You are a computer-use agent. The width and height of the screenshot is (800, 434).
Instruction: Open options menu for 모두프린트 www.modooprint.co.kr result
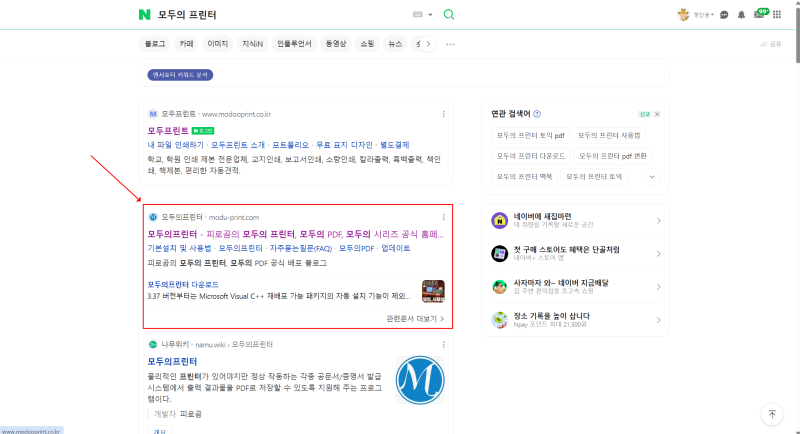443,114
